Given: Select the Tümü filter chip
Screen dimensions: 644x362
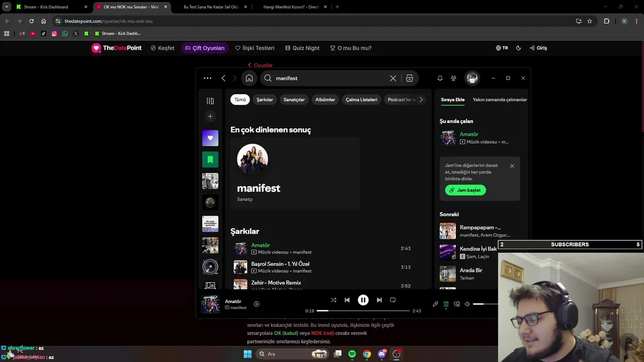Looking at the screenshot, I should 240,100.
